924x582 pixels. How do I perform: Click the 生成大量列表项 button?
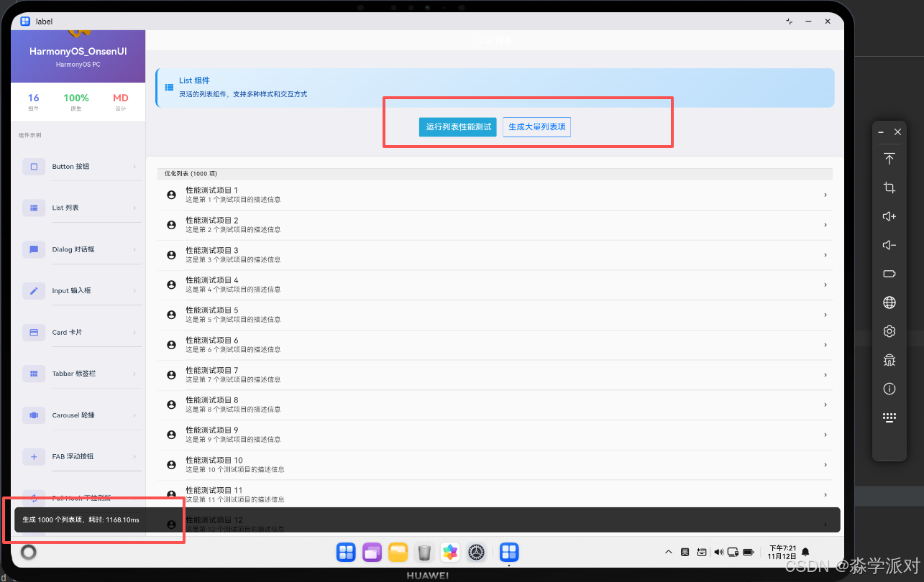[536, 126]
